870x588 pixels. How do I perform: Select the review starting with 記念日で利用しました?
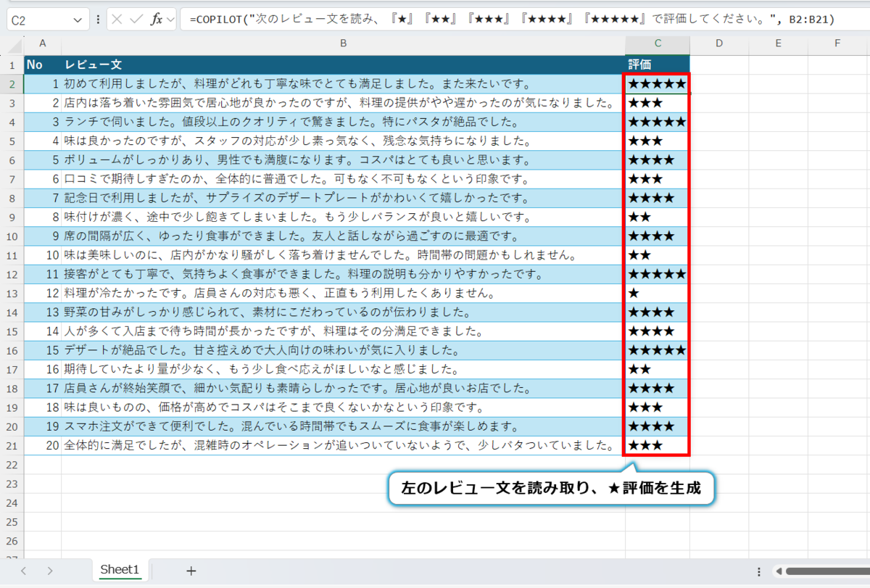344,198
